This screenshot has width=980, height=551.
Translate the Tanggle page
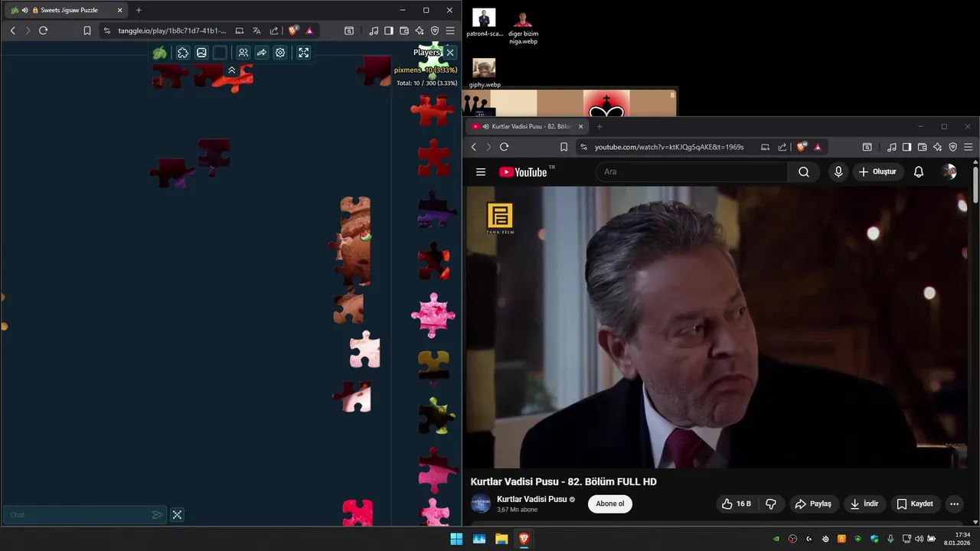(x=256, y=31)
